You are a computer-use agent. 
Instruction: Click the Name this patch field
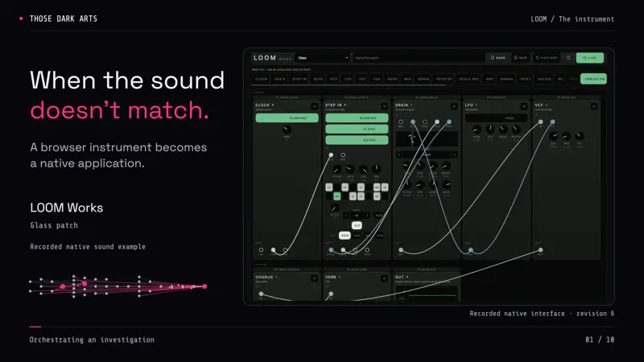click(418, 58)
